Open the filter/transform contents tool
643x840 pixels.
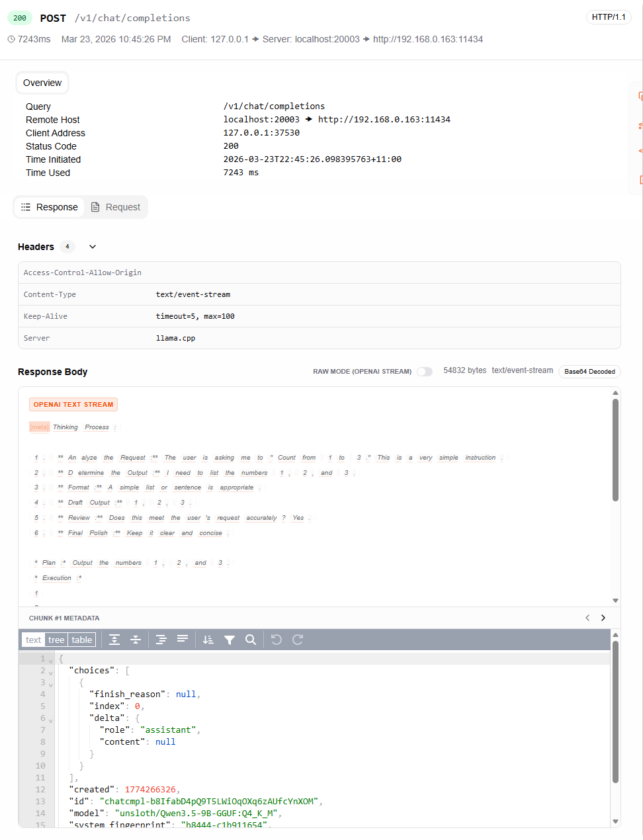[230, 640]
